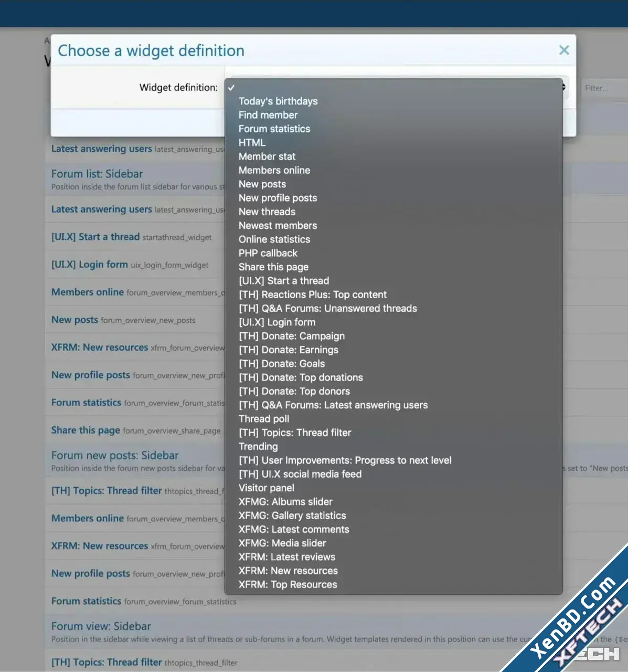Open XFRM: New resources under Forum new posts: Sidebar
The image size is (628, 672).
[100, 546]
